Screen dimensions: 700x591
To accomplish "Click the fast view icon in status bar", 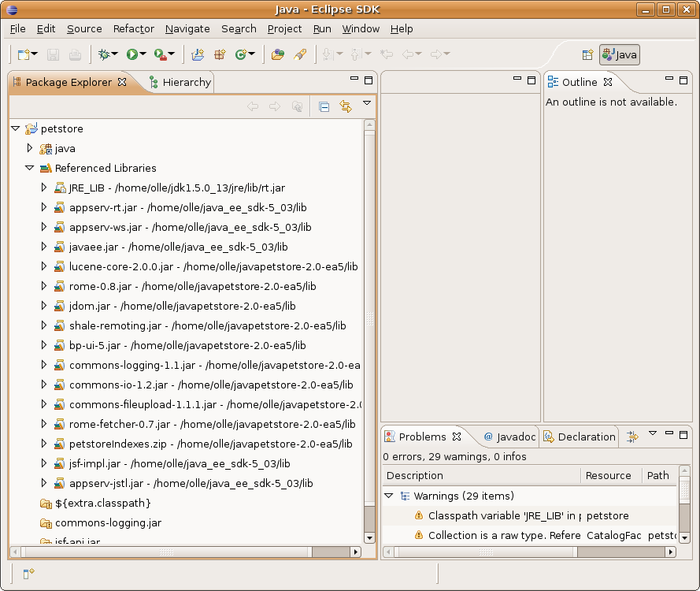I will click(x=28, y=573).
